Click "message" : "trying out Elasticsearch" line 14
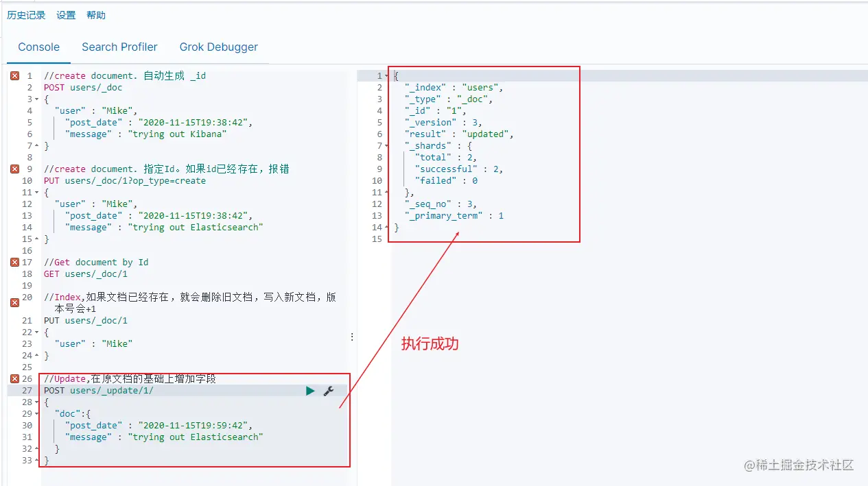Screen dimensions: 868x486 click(x=164, y=228)
